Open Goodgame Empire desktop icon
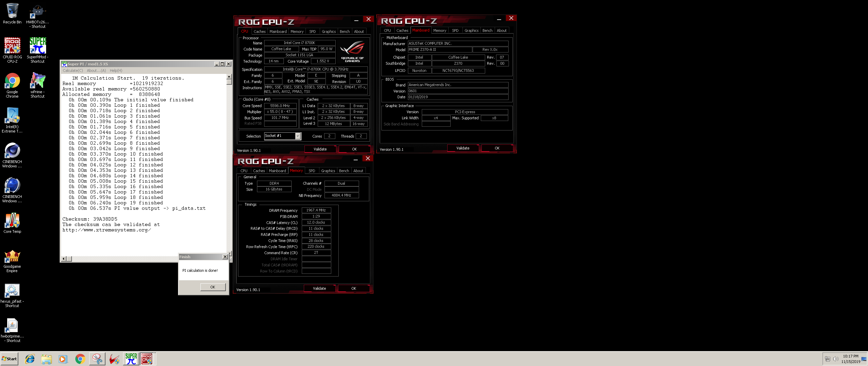Viewport: 868px width, 366px height. [x=12, y=261]
